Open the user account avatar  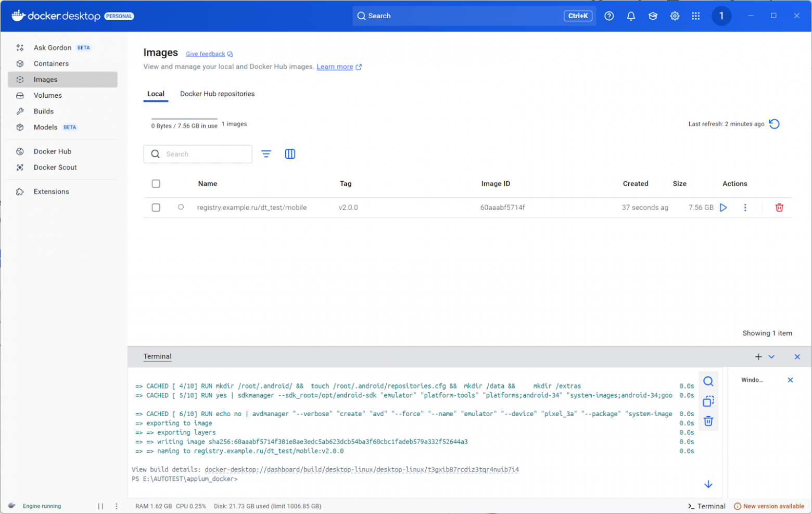click(x=721, y=16)
